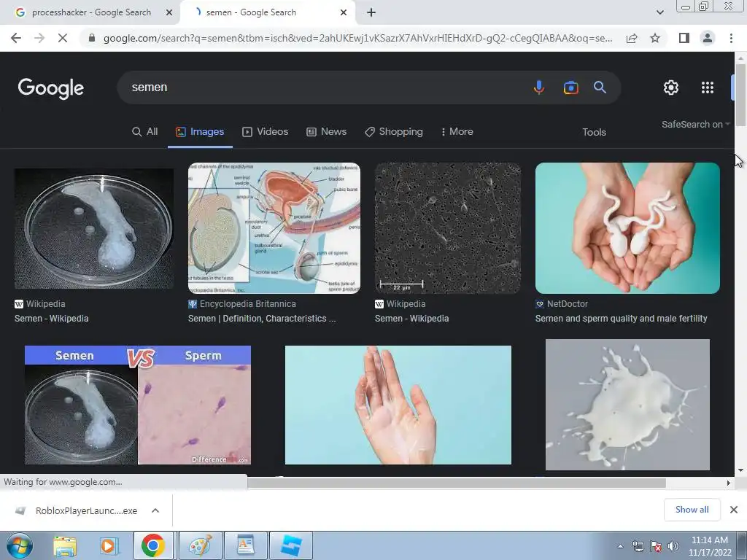This screenshot has height=560, width=747.
Task: Open the Chrome three-dot menu
Action: click(x=731, y=38)
